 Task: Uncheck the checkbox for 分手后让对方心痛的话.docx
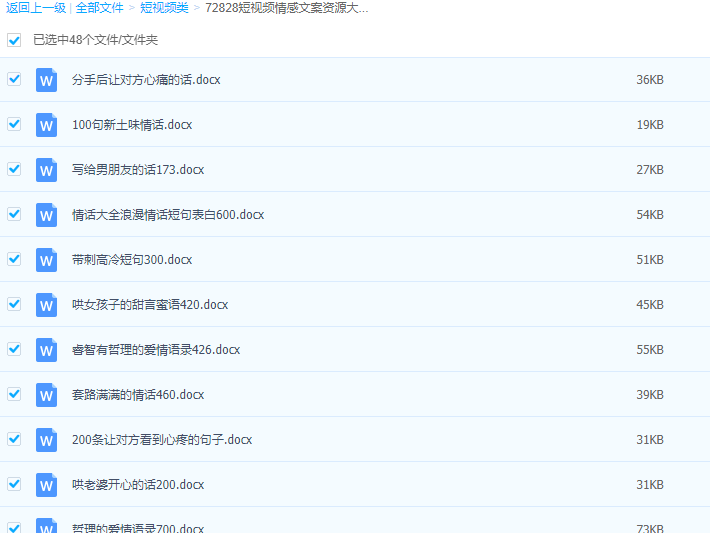pos(14,79)
